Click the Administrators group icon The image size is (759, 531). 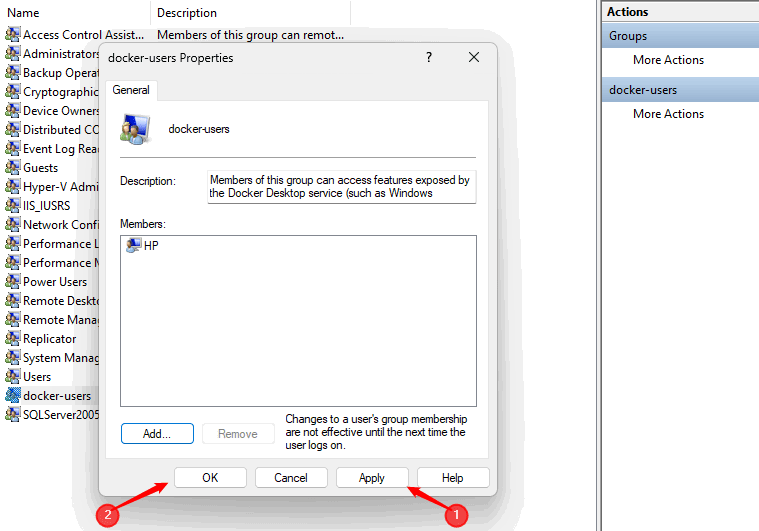(13, 54)
